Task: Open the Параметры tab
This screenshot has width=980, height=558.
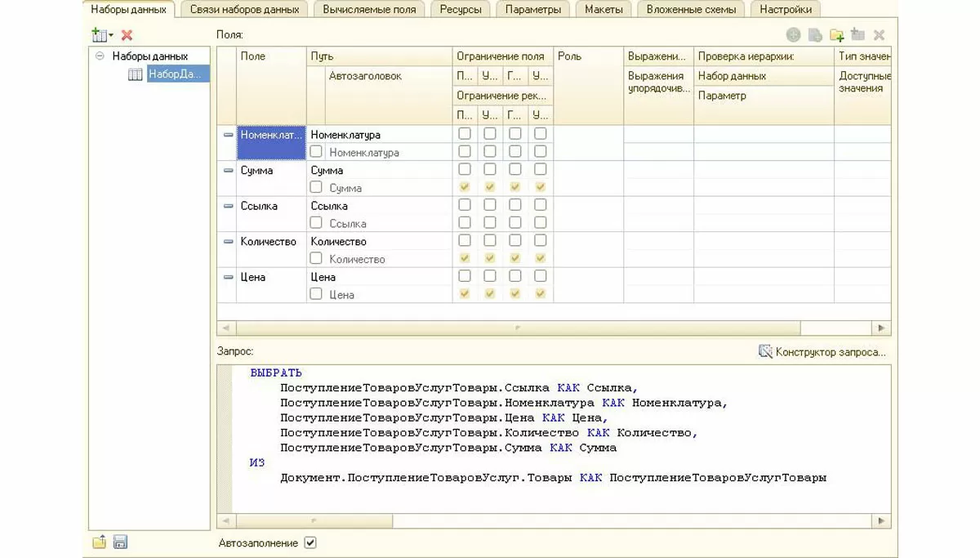Action: 532,10
